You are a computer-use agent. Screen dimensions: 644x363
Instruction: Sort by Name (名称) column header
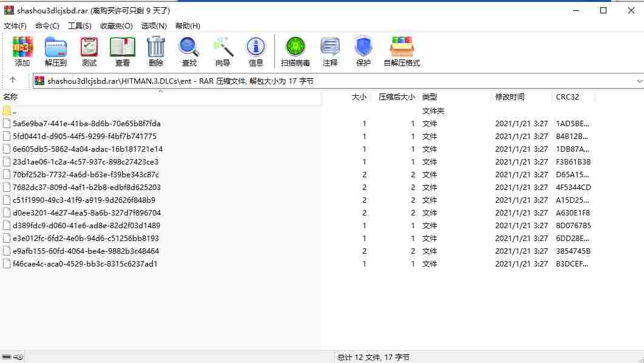tap(10, 97)
